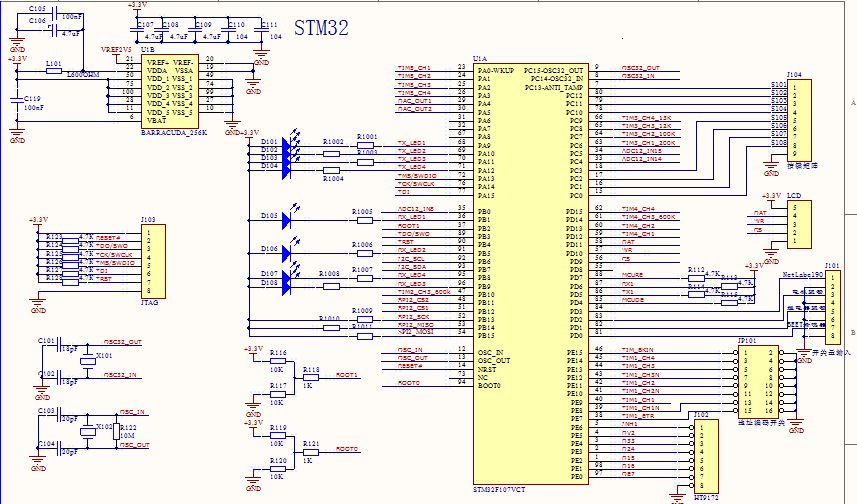
Task: Click the R1008 resistor designator
Action: 329,274
